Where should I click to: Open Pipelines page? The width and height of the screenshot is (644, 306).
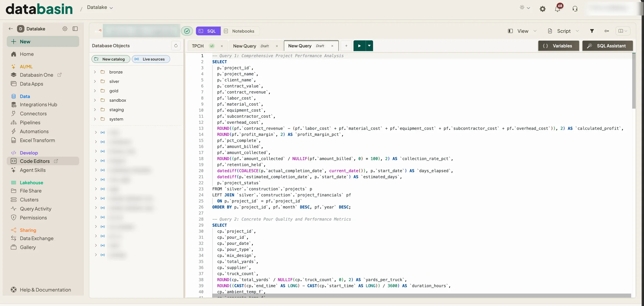(30, 122)
